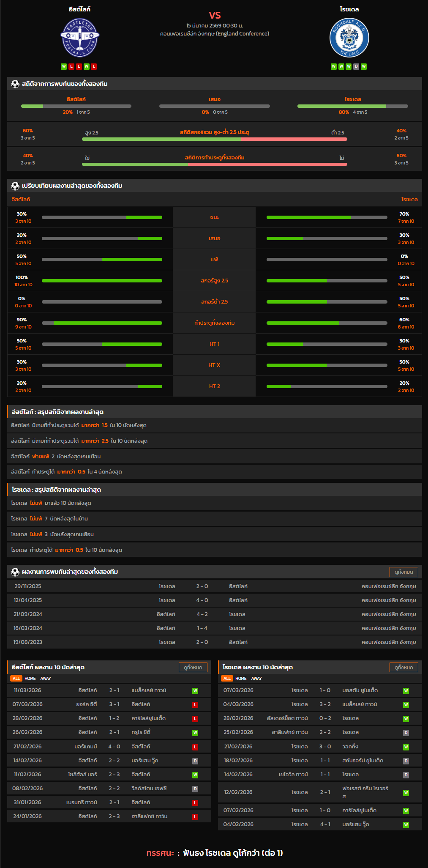Screen dimensions: 428x868
Task: Click the Rochdale AFC club crest
Action: coord(349,38)
